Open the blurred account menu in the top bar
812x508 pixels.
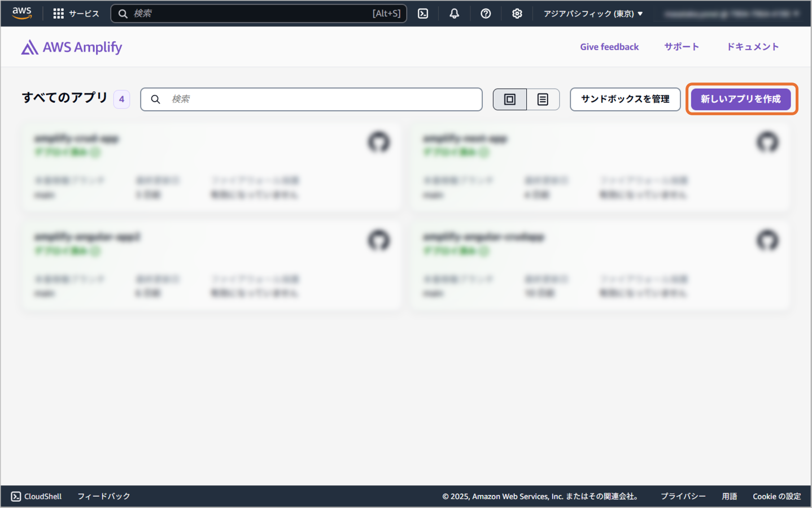732,14
